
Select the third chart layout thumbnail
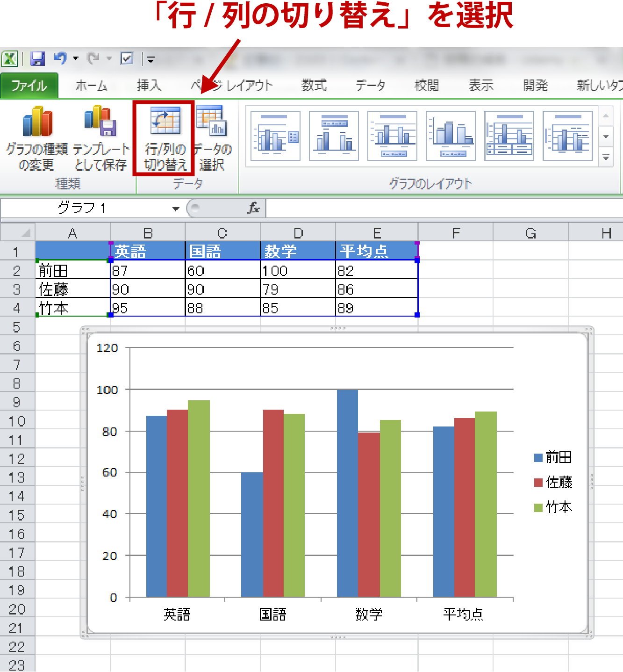(392, 136)
